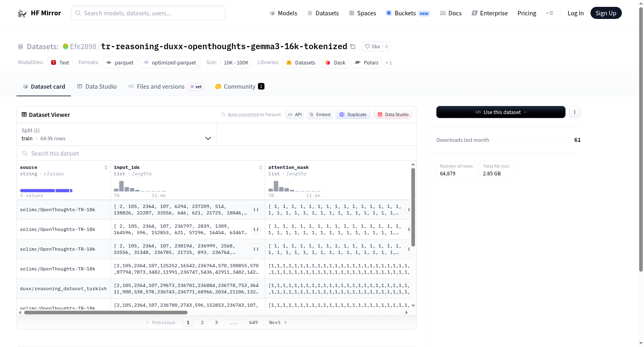This screenshot has width=644, height=347.
Task: Click the duxx/reasoning_dataset_turkish source cell
Action: coord(64,289)
